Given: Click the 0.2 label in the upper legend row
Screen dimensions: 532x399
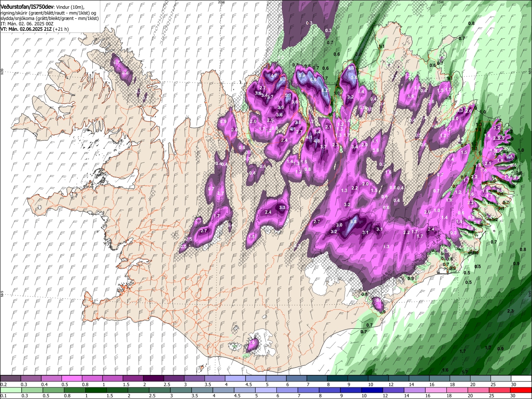Looking at the screenshot, I should click(x=3, y=384).
